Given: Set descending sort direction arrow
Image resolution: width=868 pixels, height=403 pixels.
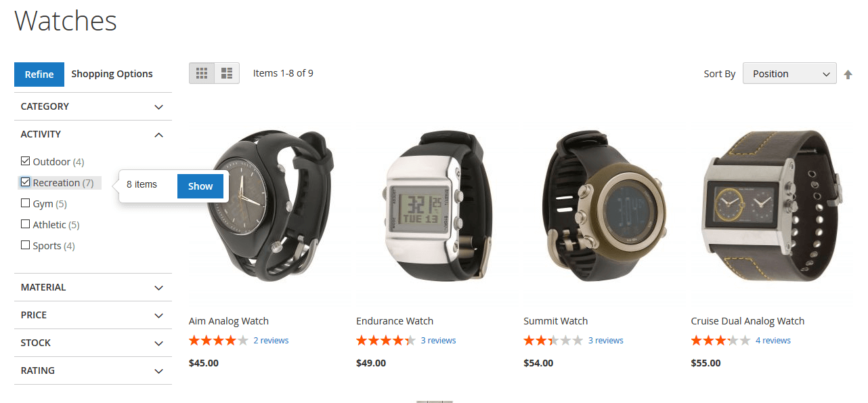Looking at the screenshot, I should [x=848, y=75].
